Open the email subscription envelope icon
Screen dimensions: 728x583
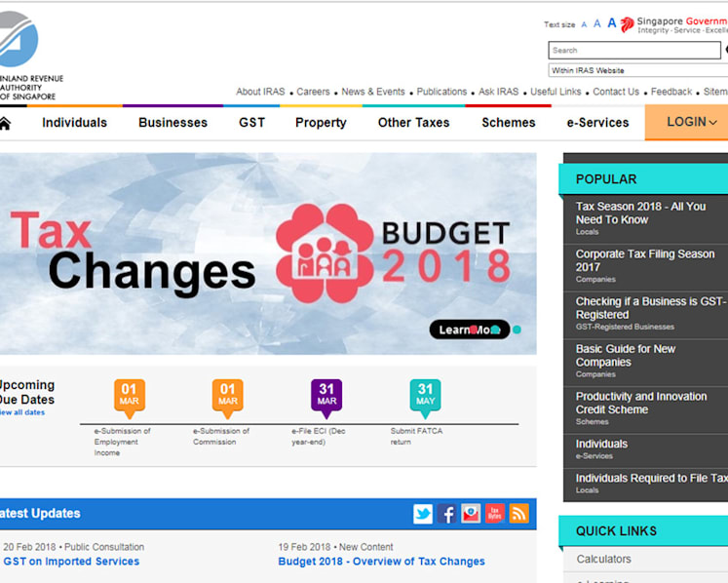pyautogui.click(x=471, y=514)
